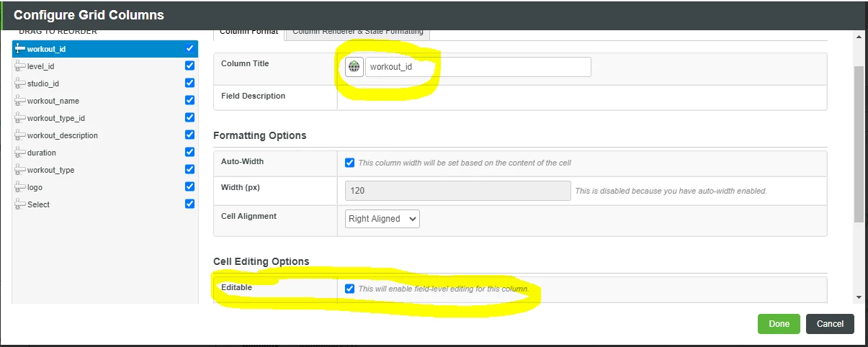Click the level_id row drag icon
868x347 pixels.
tap(19, 66)
